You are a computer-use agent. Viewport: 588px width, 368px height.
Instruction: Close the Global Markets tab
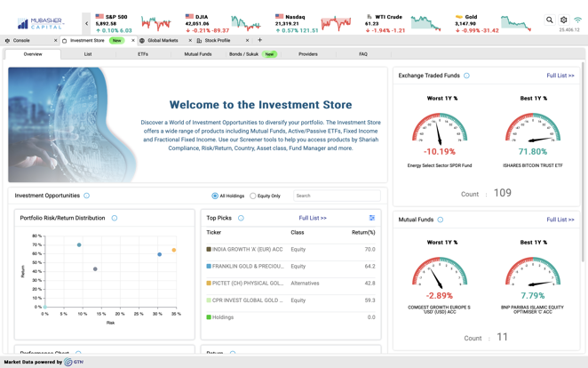pyautogui.click(x=190, y=40)
